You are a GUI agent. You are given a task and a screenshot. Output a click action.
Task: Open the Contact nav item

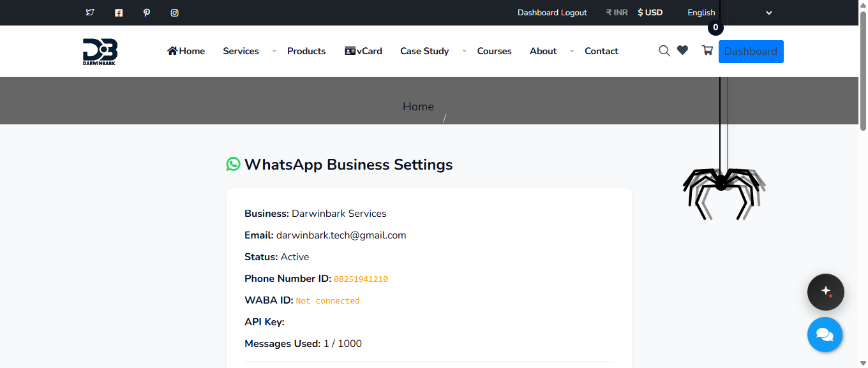coord(601,51)
